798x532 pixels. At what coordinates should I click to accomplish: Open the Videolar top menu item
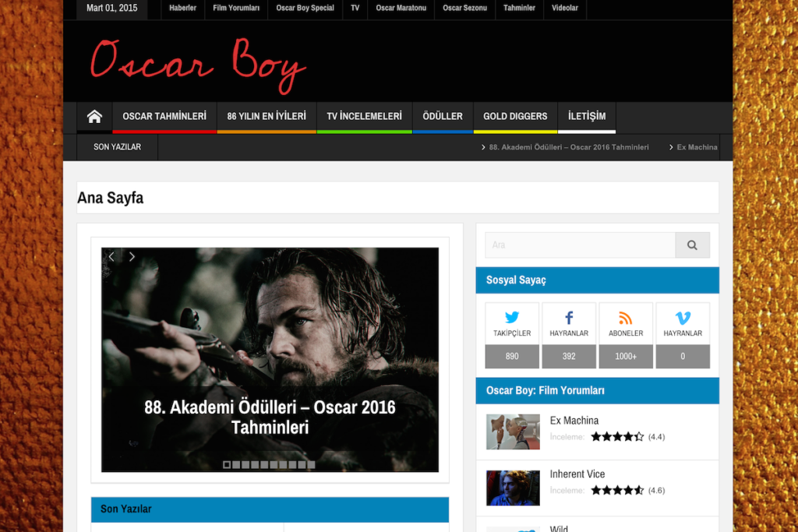565,8
